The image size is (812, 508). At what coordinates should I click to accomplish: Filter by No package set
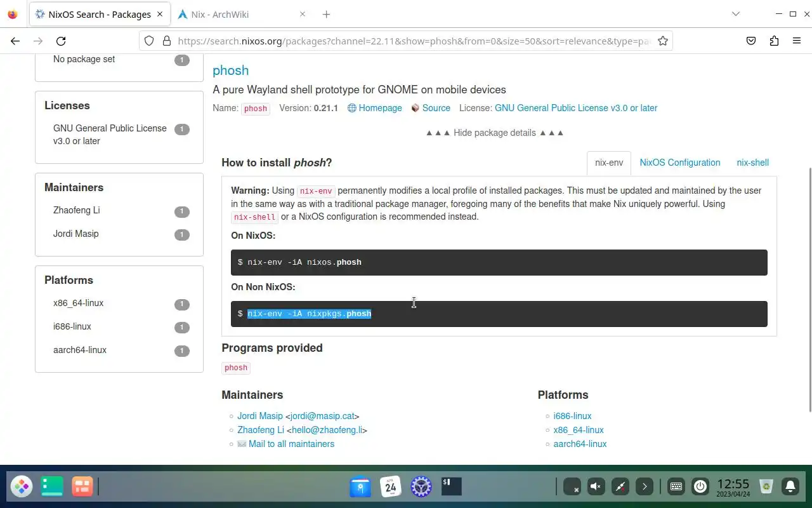(119, 60)
